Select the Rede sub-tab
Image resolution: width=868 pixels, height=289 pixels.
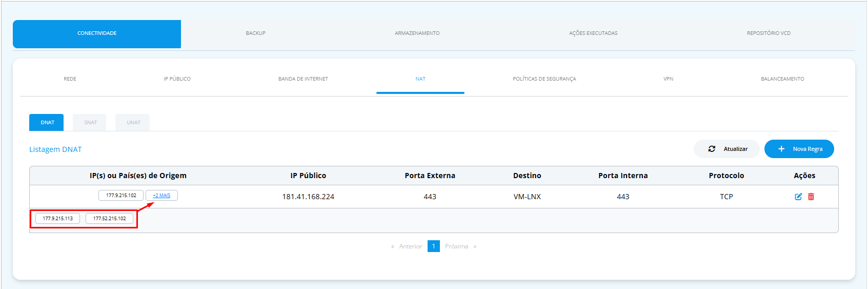click(x=70, y=79)
